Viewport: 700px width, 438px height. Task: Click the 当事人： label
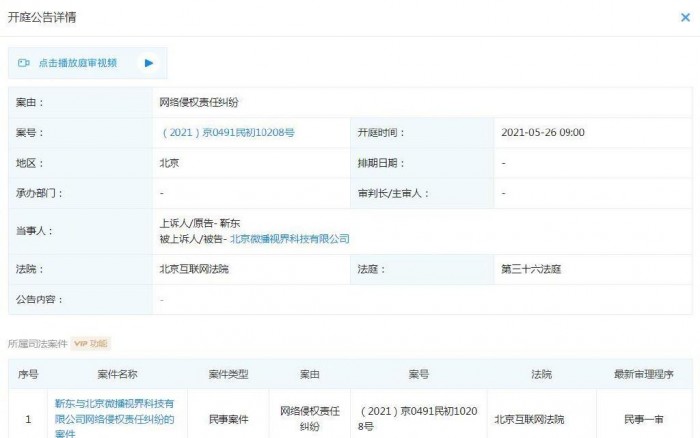tap(34, 231)
